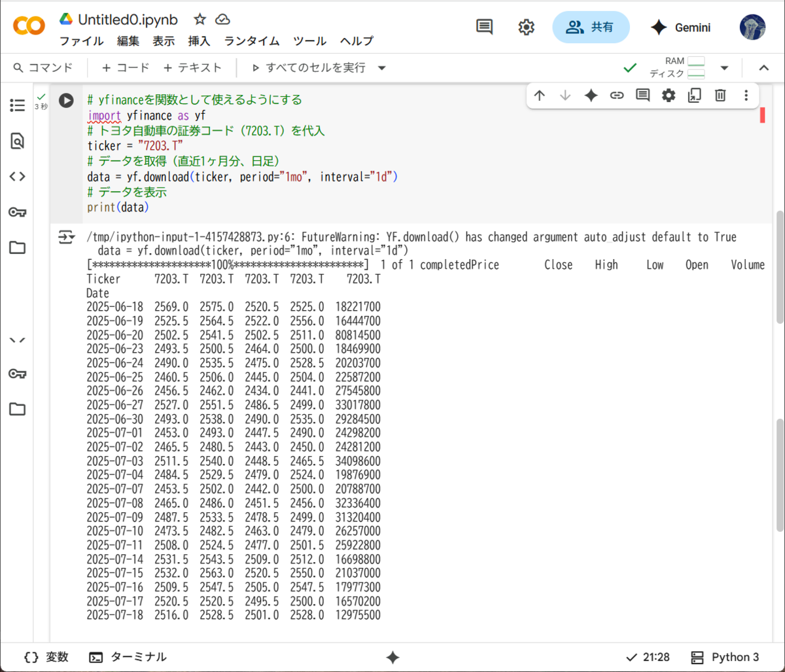Open code snippets sidebar icon
Viewport: 785px width, 672px height.
tap(17, 176)
